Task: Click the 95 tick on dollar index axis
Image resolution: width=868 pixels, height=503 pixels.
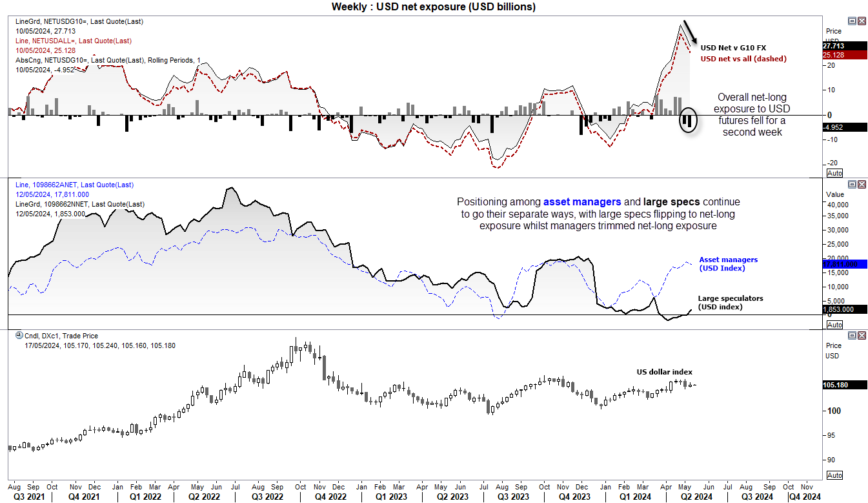Action: pyautogui.click(x=831, y=435)
